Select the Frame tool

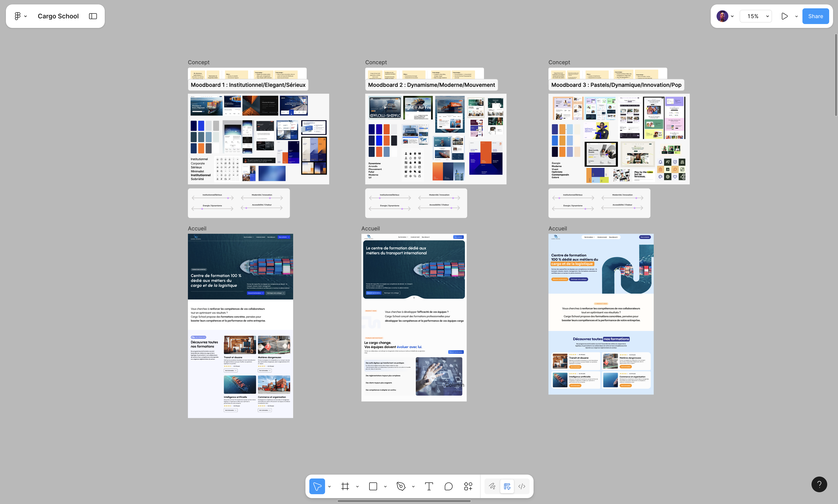[345, 486]
